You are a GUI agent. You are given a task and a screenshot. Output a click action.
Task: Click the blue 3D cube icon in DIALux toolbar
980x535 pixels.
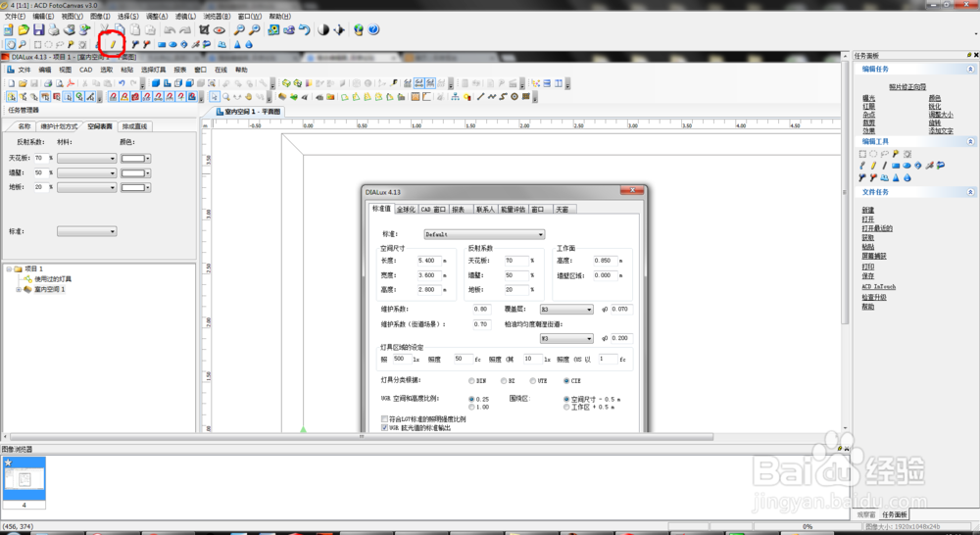(x=156, y=83)
